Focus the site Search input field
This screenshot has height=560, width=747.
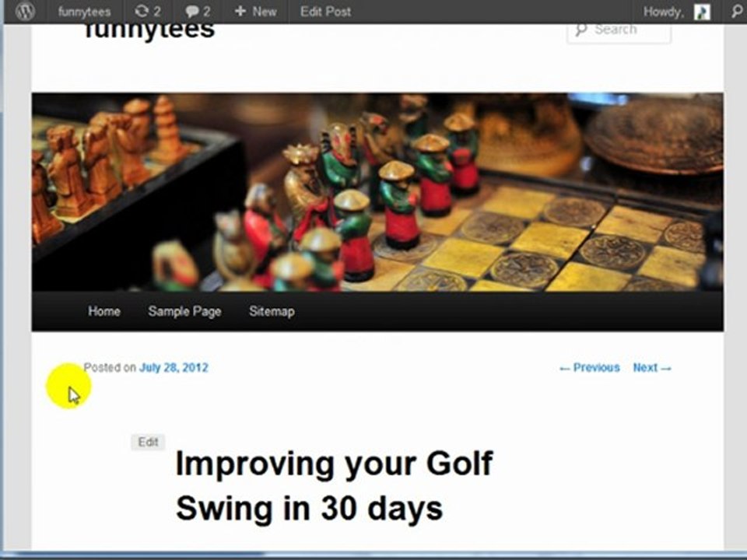pyautogui.click(x=619, y=30)
